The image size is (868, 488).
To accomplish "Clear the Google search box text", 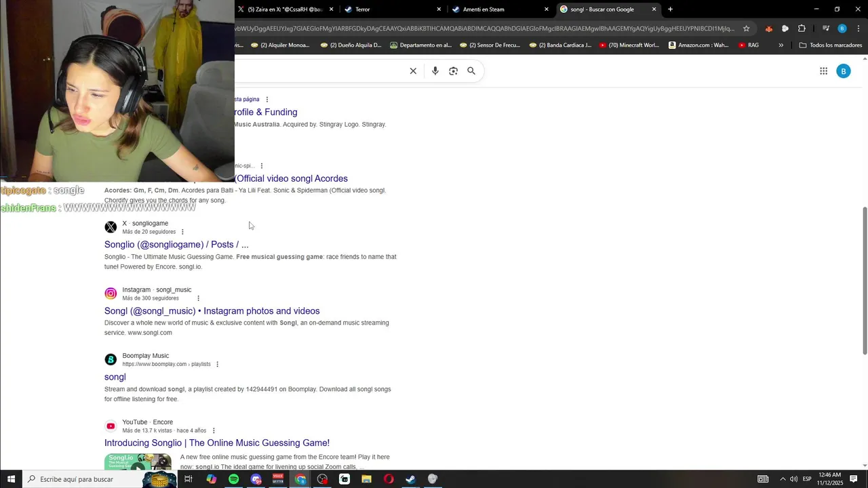I will pyautogui.click(x=413, y=71).
